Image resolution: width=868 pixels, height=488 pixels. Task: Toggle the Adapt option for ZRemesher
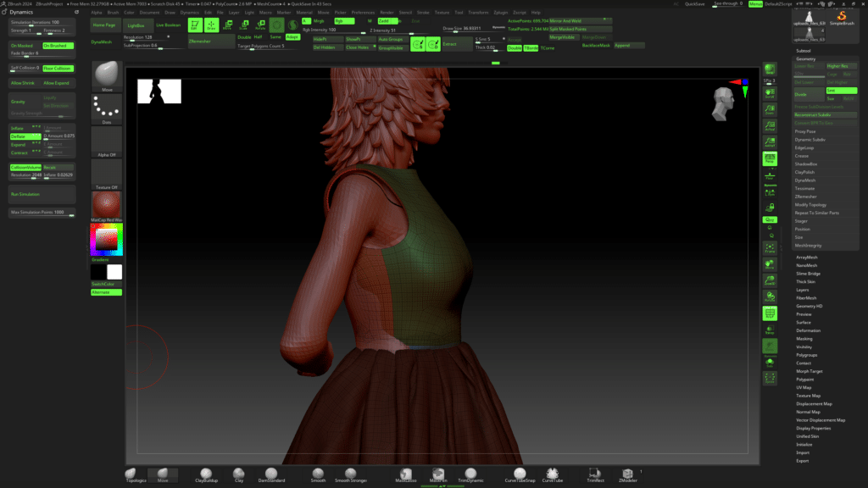click(292, 37)
